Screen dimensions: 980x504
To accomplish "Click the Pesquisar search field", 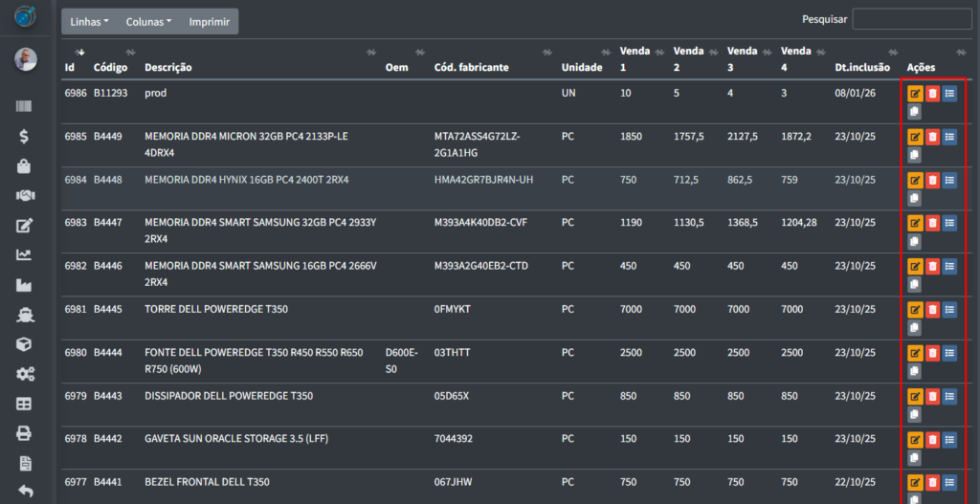I will tap(911, 19).
